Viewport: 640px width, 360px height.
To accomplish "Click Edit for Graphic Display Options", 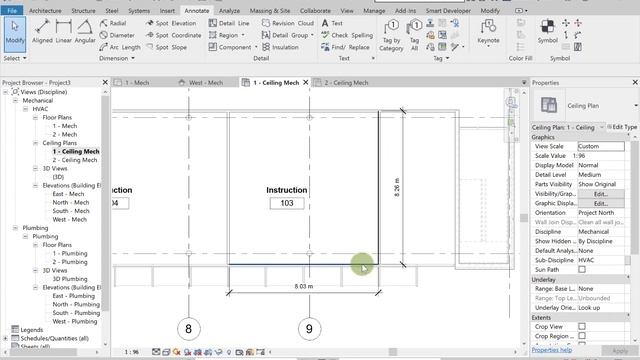I will pos(600,203).
